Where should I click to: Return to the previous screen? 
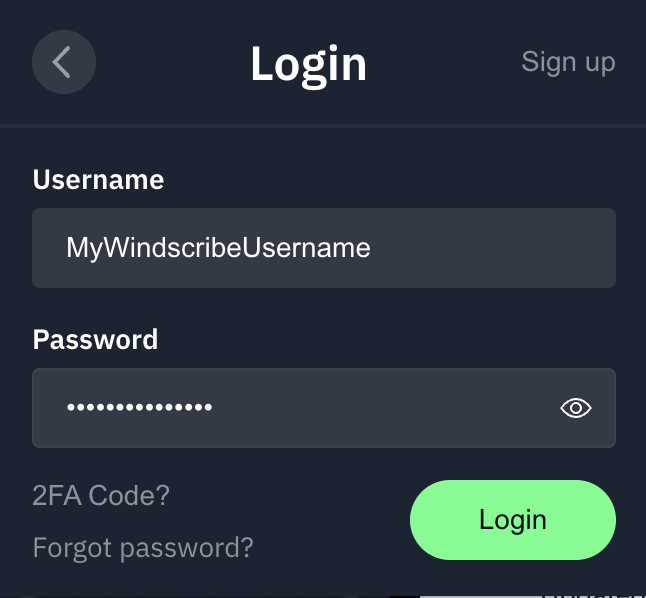(x=63, y=62)
